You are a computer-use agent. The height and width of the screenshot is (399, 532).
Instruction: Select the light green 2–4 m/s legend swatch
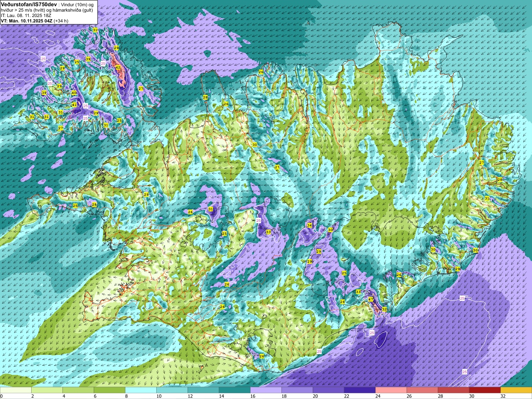click(47, 390)
